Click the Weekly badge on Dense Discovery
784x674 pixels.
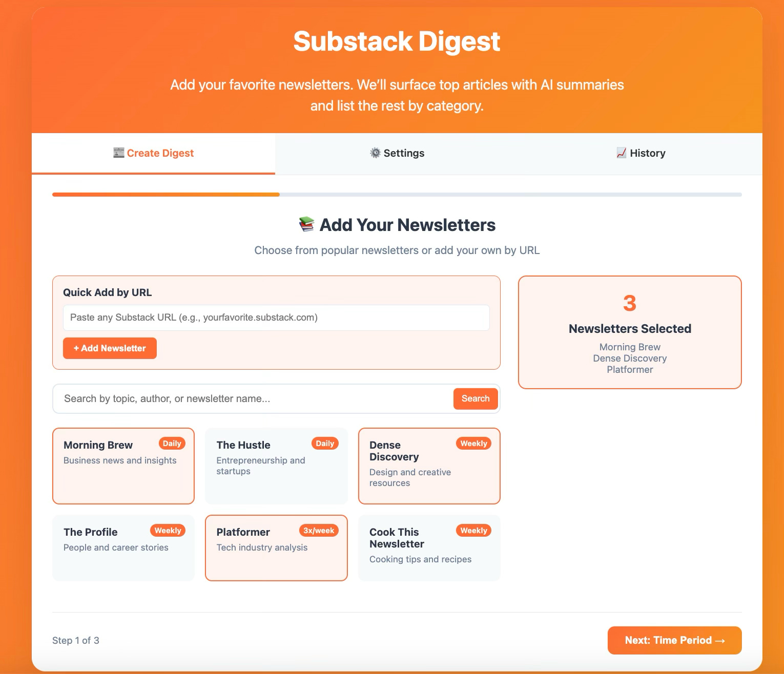click(473, 444)
